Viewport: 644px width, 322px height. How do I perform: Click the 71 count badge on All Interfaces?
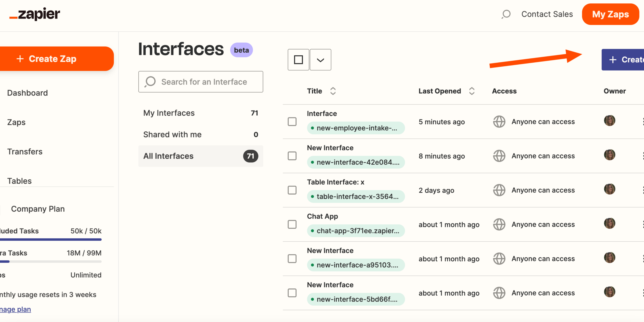250,156
